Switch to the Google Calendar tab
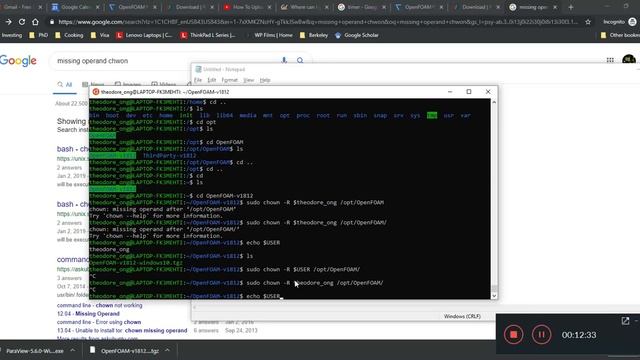 coord(75,7)
